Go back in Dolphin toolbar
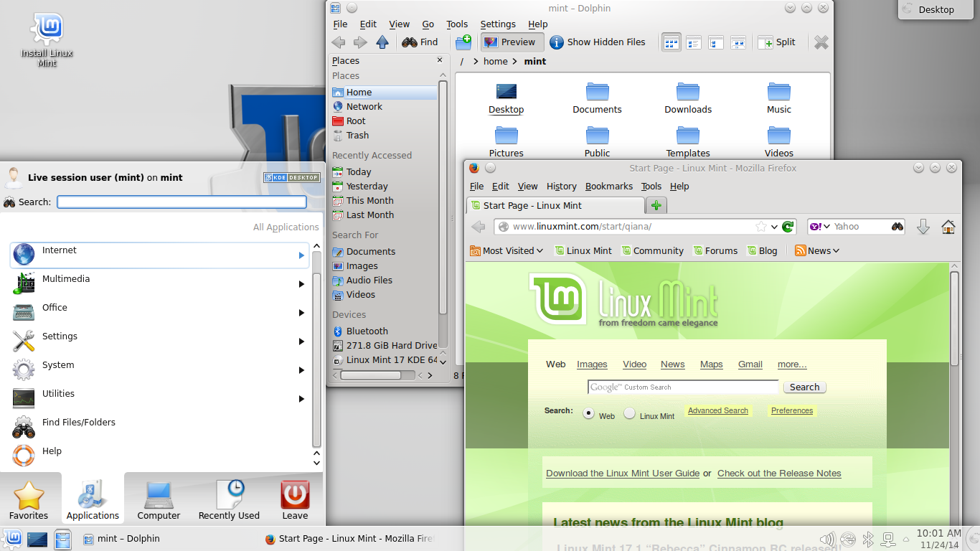This screenshot has height=551, width=980. (339, 42)
